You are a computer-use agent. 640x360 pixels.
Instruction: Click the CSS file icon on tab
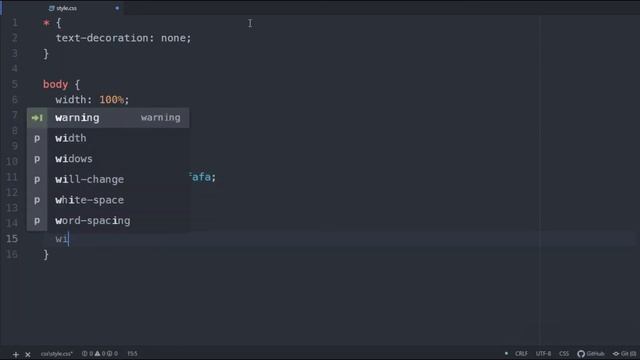click(x=51, y=8)
